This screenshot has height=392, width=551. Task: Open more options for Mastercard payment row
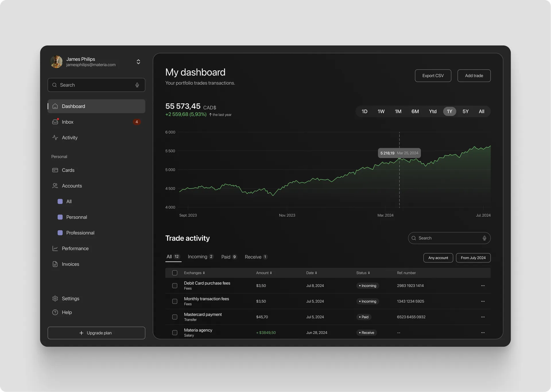[483, 317]
